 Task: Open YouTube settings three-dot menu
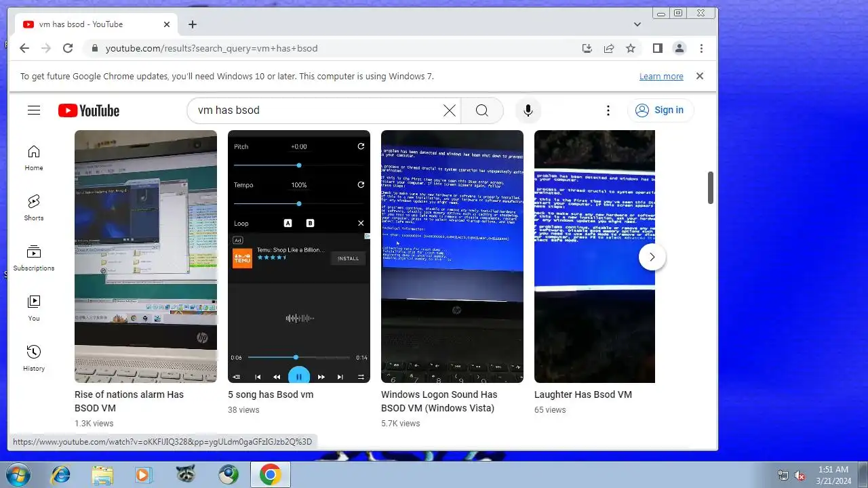pyautogui.click(x=608, y=110)
